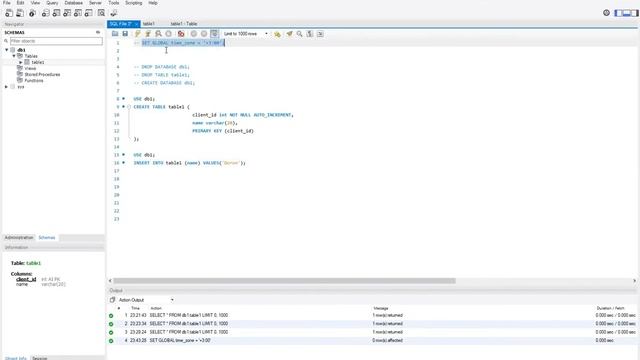Viewport: 640px width, 360px height.
Task: Click the copy icon beside Action Output
Action: 112,300
